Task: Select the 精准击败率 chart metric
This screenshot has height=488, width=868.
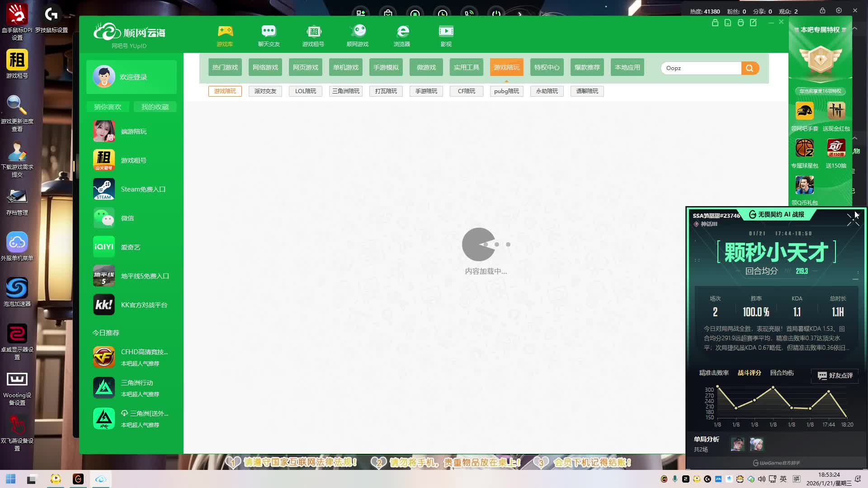Action: [714, 373]
